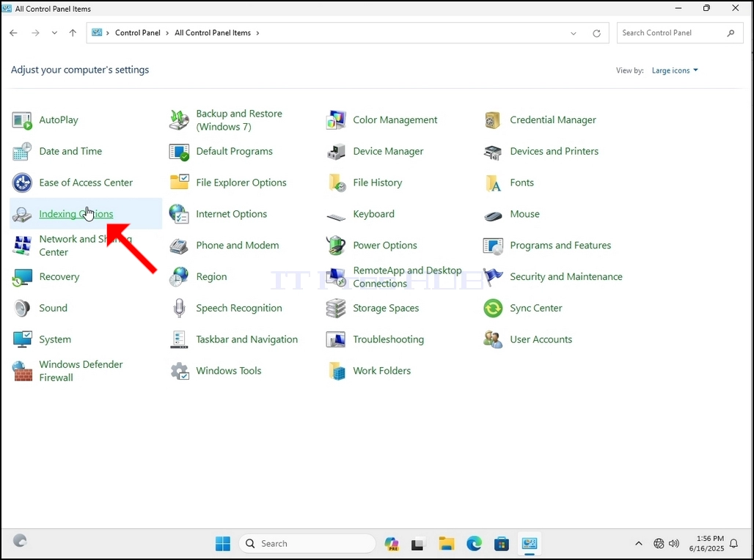Launch File Explorer from the taskbar
This screenshot has width=754, height=560.
447,544
